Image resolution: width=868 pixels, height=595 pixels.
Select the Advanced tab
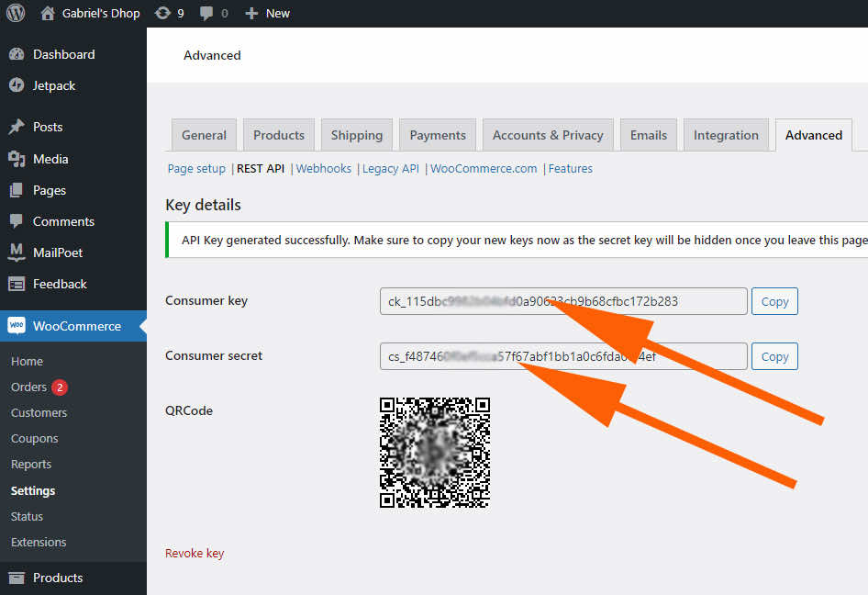click(813, 135)
